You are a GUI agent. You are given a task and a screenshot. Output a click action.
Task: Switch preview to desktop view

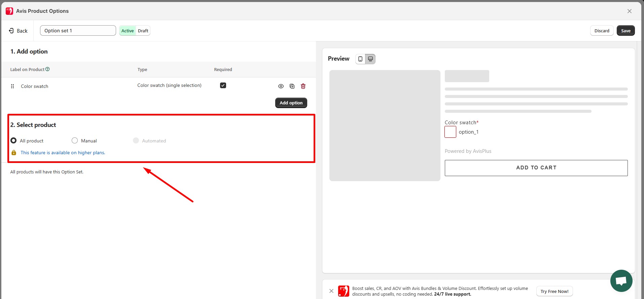370,59
